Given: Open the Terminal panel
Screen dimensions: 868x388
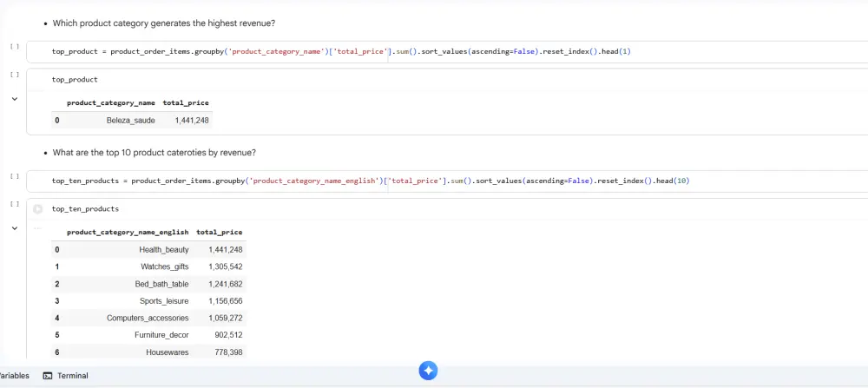Looking at the screenshot, I should click(x=65, y=376).
